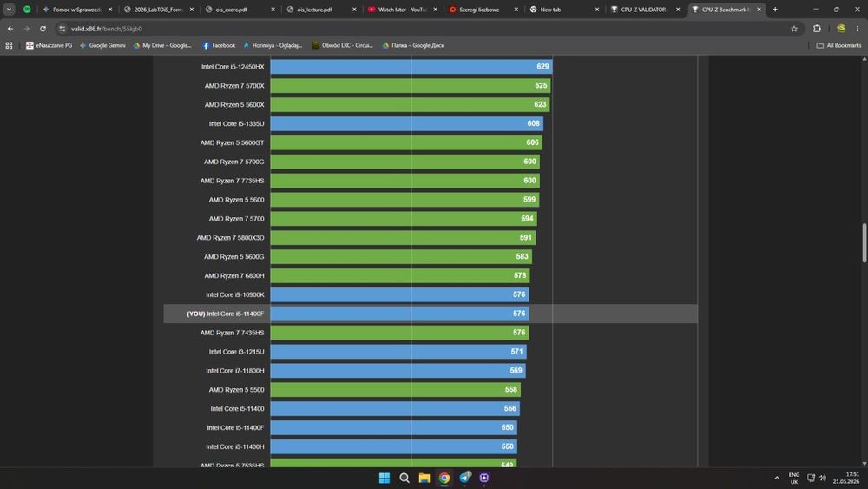Switch to Pomoc w Sprawozdaniu tab
868x489 pixels.
[x=76, y=10]
